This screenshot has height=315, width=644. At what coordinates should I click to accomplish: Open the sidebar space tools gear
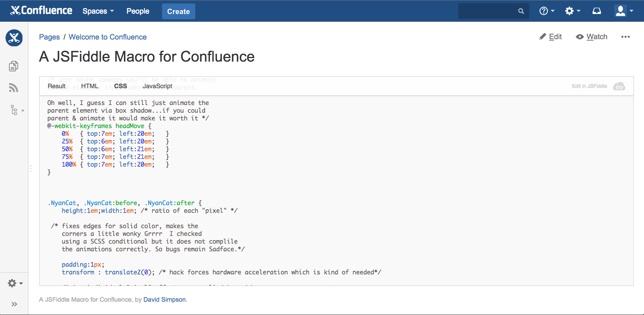pyautogui.click(x=15, y=283)
